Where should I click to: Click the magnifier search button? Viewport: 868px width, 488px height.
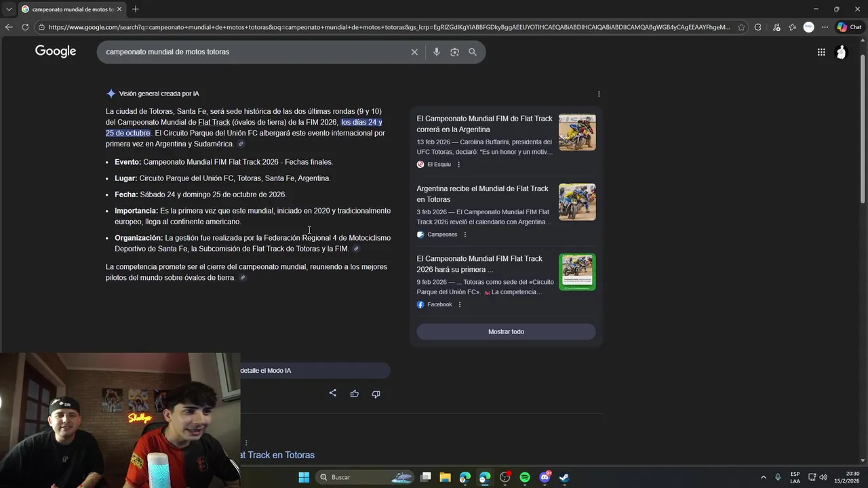[473, 52]
